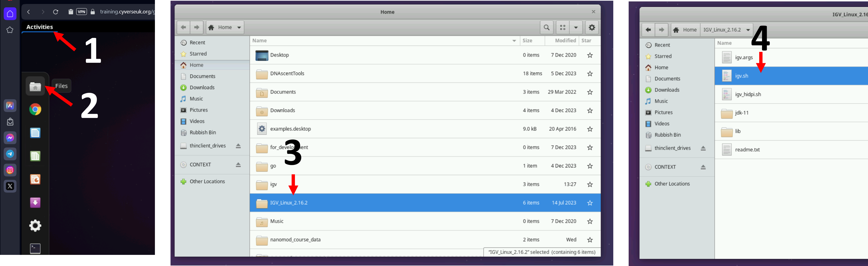Image resolution: width=868 pixels, height=266 pixels.
Task: Launch Google Chrome from the dock
Action: (x=35, y=109)
